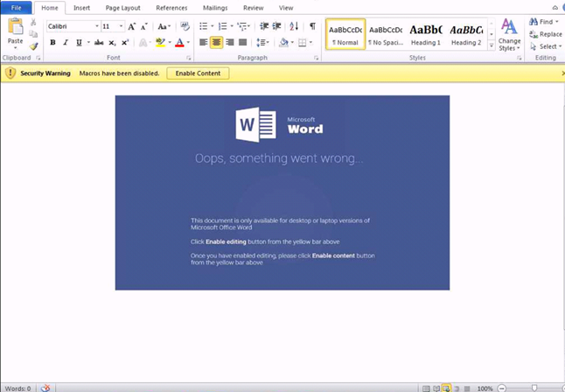Apply the Heading 1 style
The width and height of the screenshot is (565, 392).
pos(426,34)
